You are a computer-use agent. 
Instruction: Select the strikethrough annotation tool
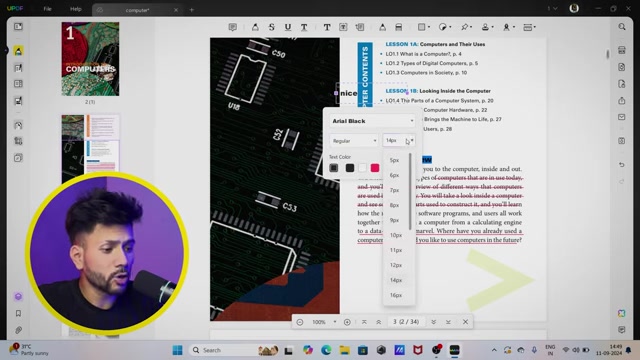point(271,27)
